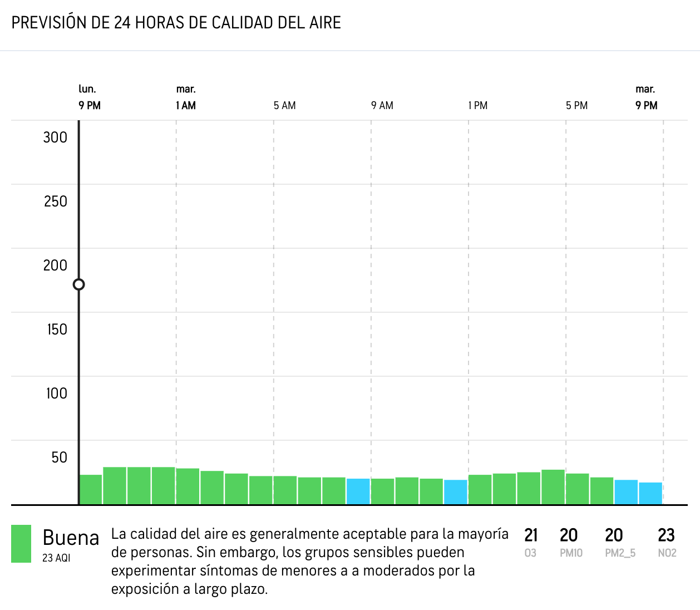
Task: Click the Previsión de 24 horas title
Action: (x=176, y=23)
